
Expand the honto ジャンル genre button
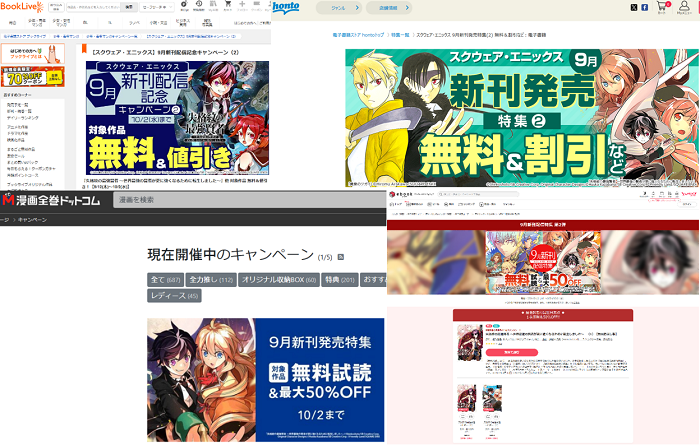[339, 8]
